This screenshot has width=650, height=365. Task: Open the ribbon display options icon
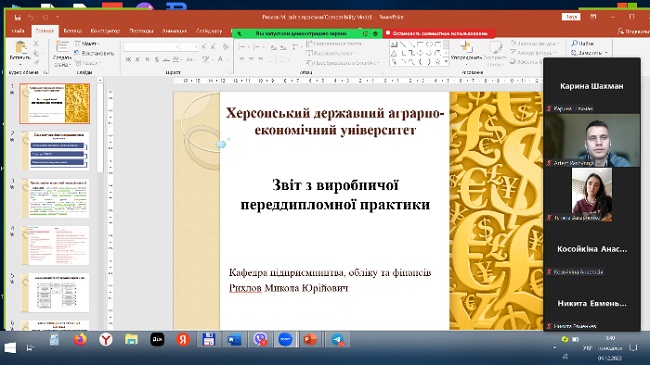pyautogui.click(x=593, y=17)
